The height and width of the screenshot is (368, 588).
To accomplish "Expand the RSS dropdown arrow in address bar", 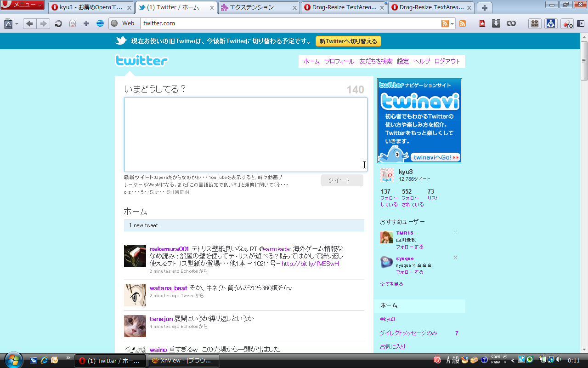I will pyautogui.click(x=452, y=23).
